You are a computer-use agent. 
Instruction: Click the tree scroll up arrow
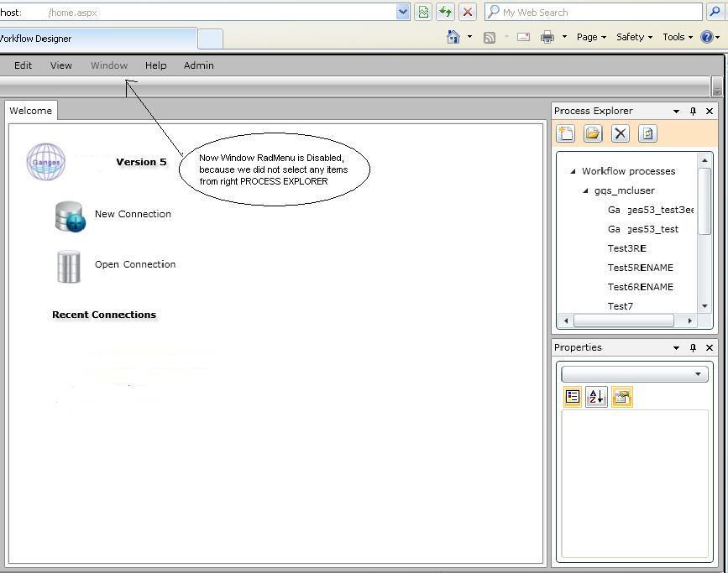[704, 160]
